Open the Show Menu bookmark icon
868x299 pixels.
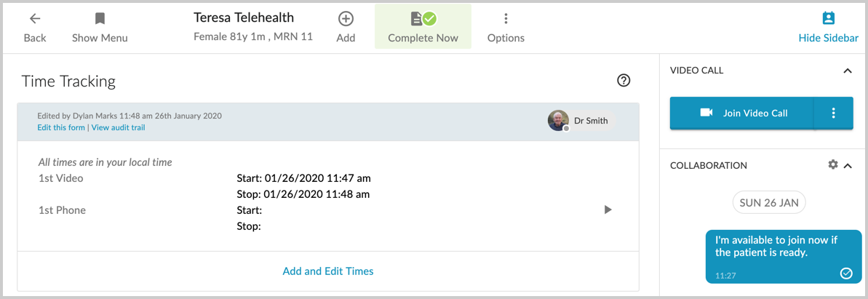coord(100,19)
